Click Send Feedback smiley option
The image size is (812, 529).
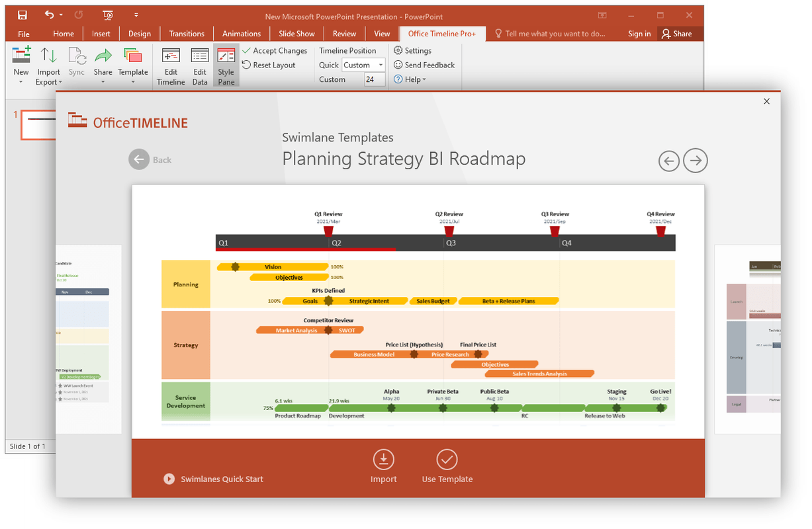424,65
